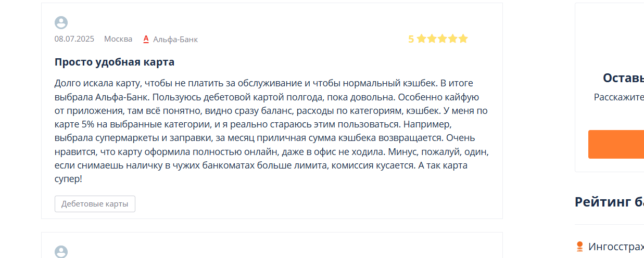Open the review titled Просто удобная карта
Screen dimensions: 644x258
point(115,62)
